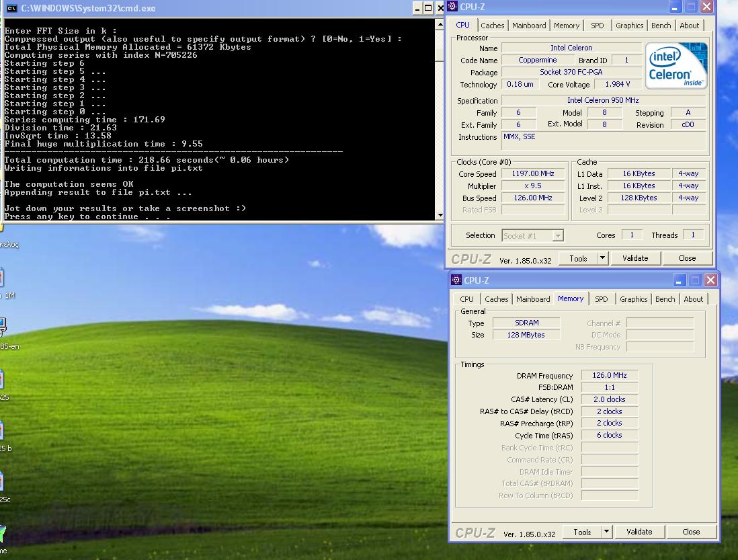Click the bottom CPU-Z window title icon
Screen dimensions: 738x560
(x=456, y=280)
